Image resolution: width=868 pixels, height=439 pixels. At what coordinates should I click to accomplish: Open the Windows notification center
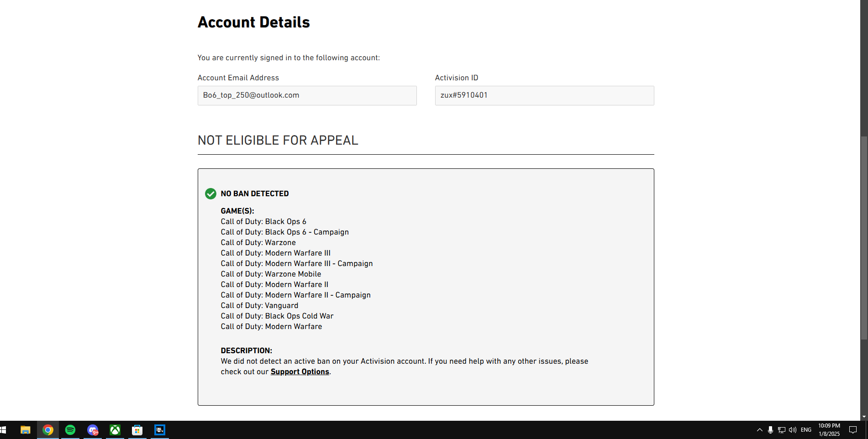[852, 430]
